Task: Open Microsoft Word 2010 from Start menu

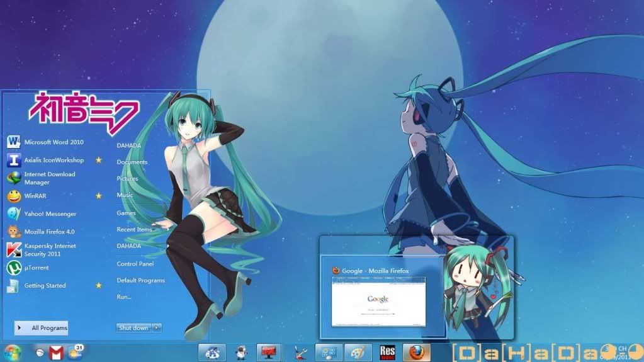Action: pyautogui.click(x=53, y=142)
